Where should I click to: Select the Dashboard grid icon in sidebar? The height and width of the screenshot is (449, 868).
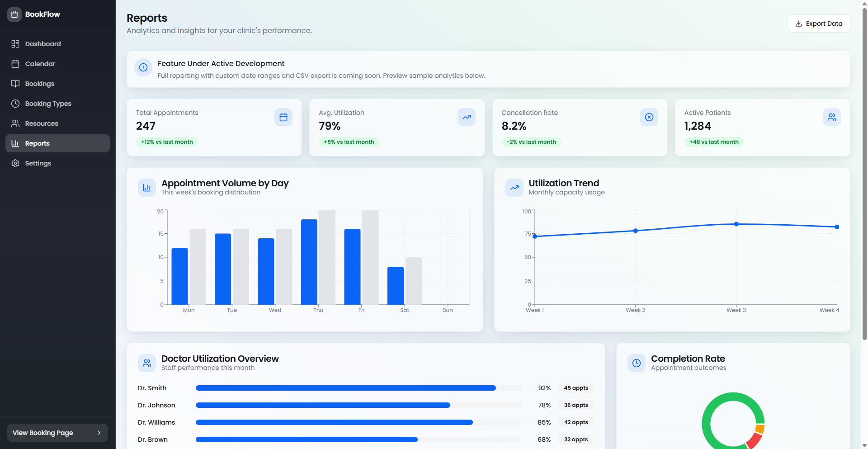tap(15, 43)
